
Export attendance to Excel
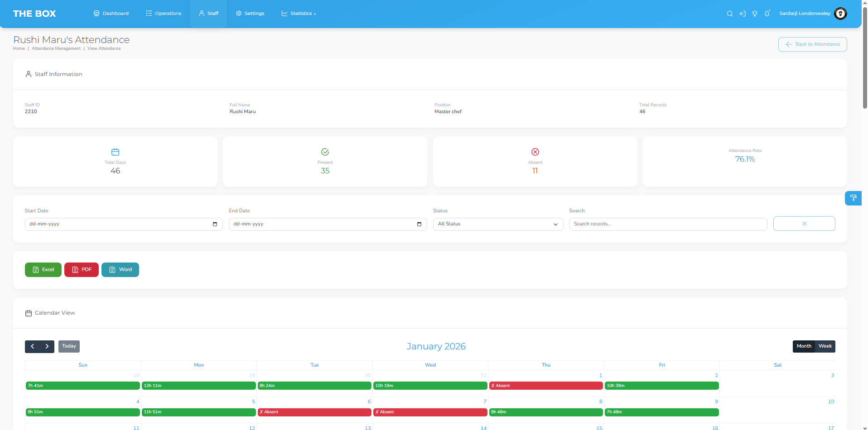pyautogui.click(x=43, y=270)
